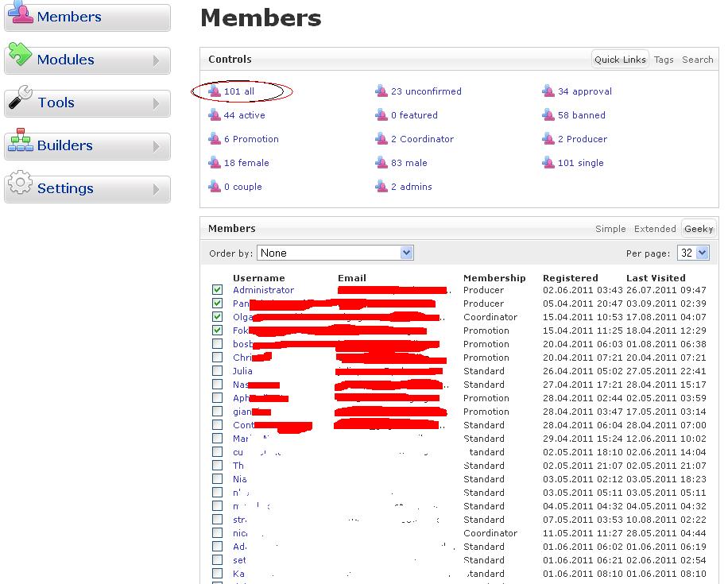Uncheck the Coordinator Olga row checkbox

tap(218, 317)
